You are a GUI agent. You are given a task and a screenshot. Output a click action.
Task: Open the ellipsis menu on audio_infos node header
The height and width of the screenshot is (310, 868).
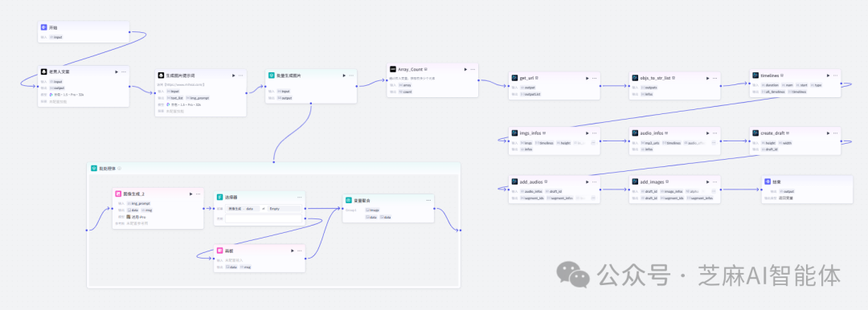pyautogui.click(x=714, y=133)
